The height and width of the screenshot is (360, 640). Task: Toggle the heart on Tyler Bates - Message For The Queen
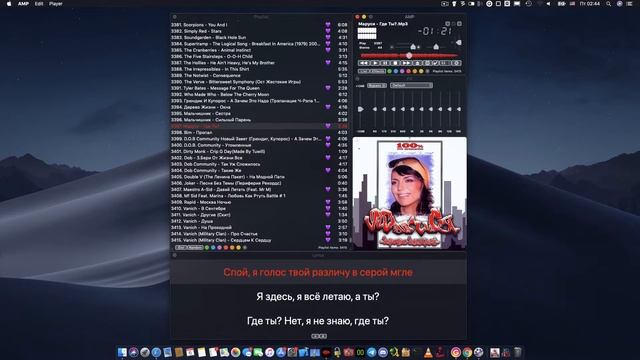tap(328, 88)
